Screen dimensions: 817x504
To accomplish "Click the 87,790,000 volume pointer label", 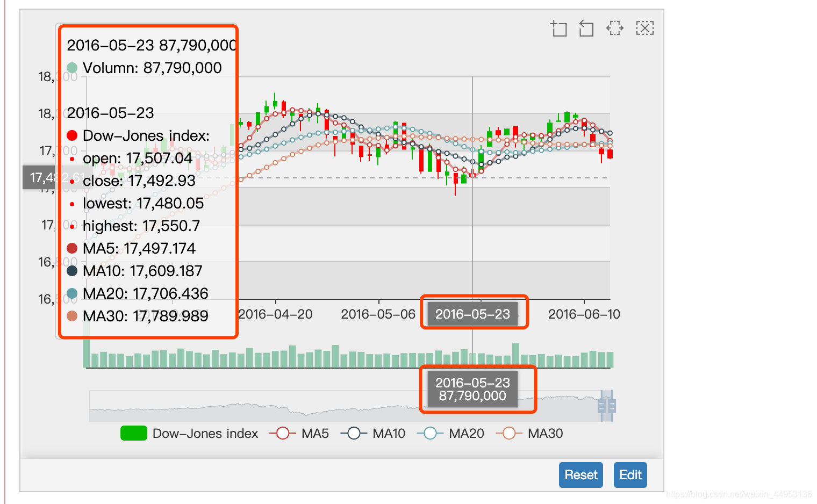I will [x=472, y=390].
